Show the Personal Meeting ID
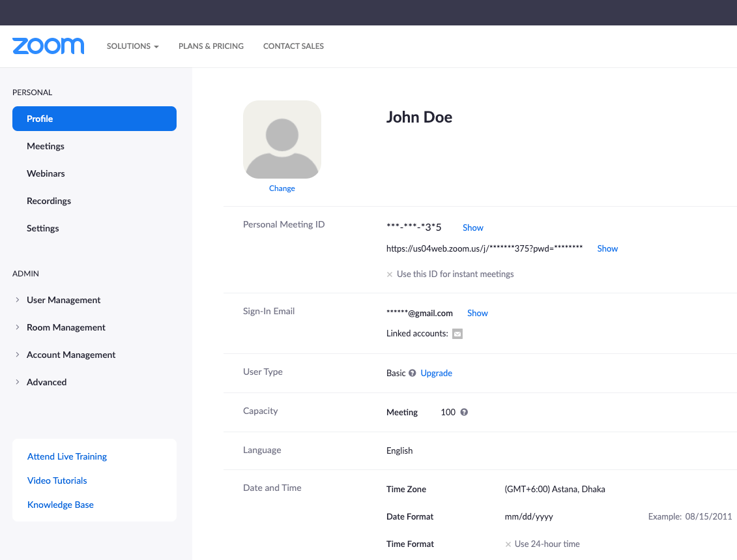This screenshot has height=560, width=737. (472, 228)
